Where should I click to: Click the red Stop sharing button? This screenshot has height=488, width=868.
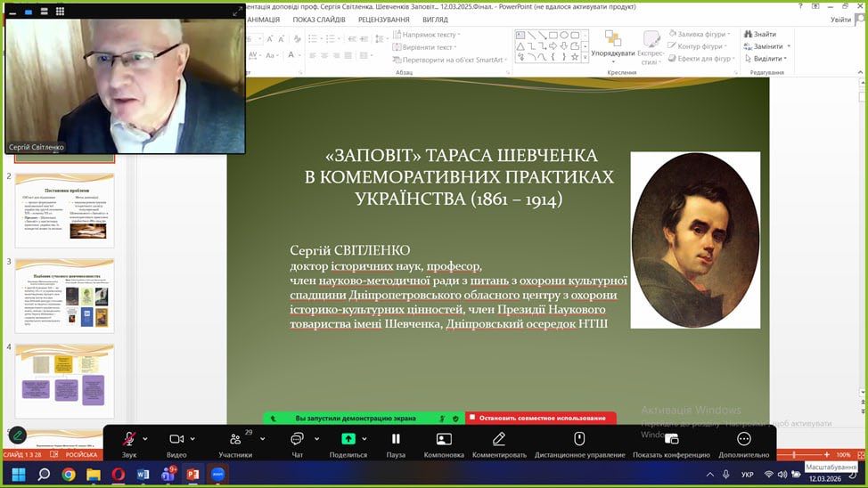tap(540, 418)
